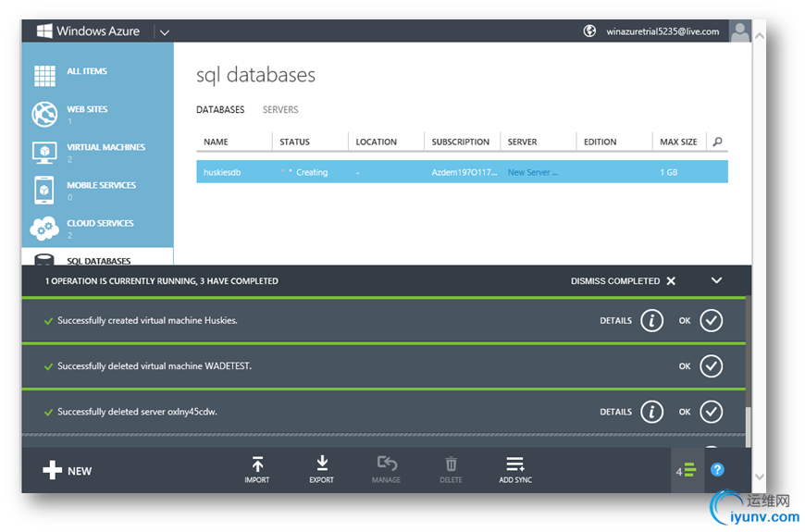
Task: Click DISMISS COMPLETED text
Action: (x=615, y=281)
